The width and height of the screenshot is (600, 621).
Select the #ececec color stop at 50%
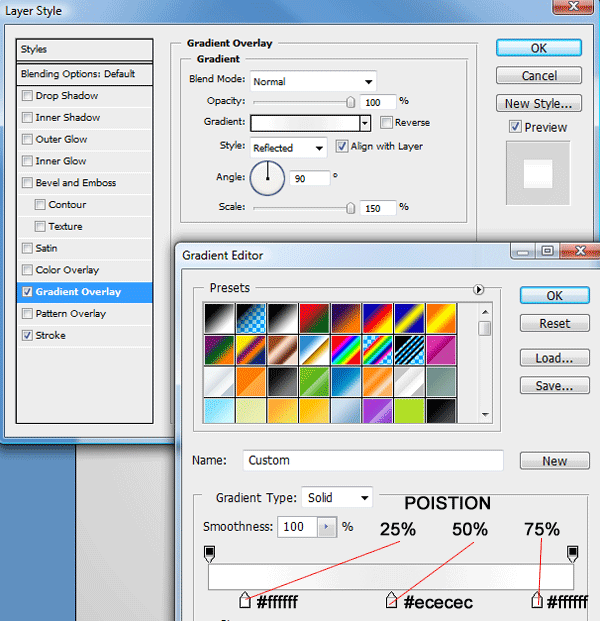[x=391, y=600]
